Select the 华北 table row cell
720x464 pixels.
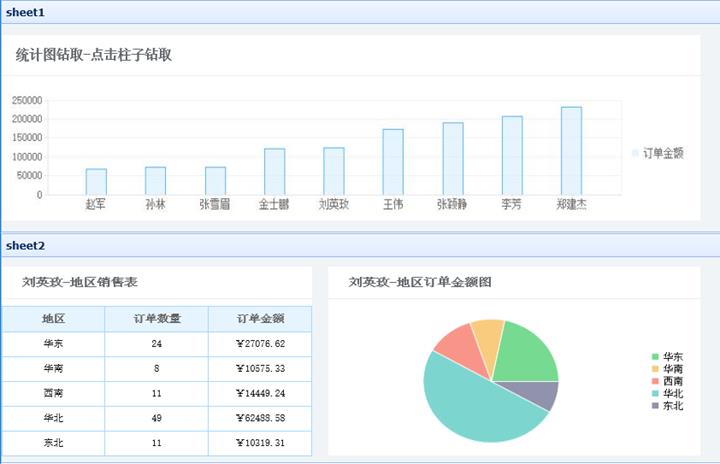53,419
